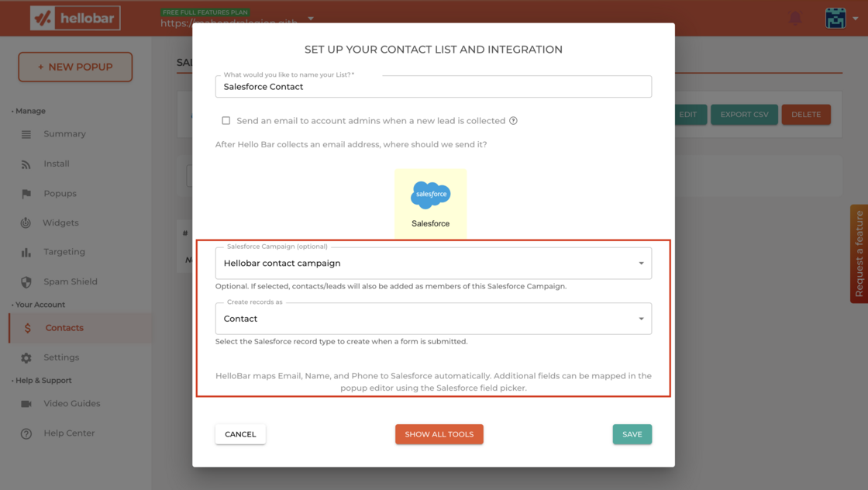Click the hellobar logo

click(x=75, y=19)
